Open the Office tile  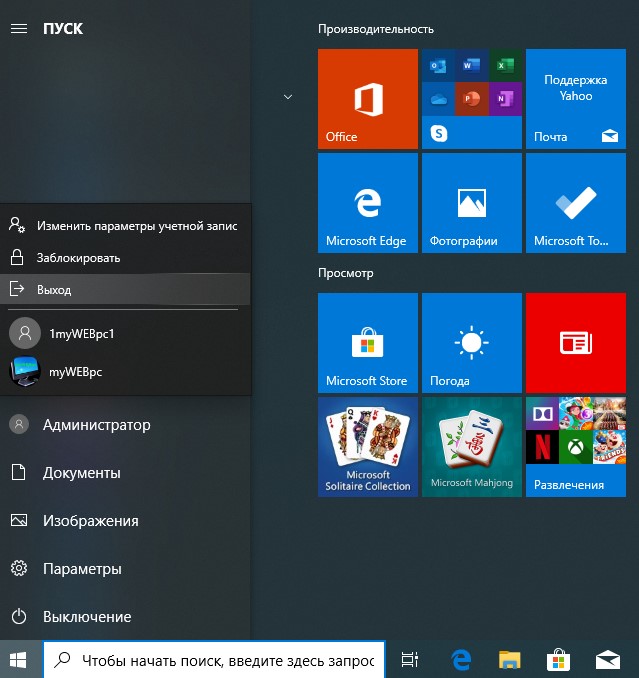367,99
